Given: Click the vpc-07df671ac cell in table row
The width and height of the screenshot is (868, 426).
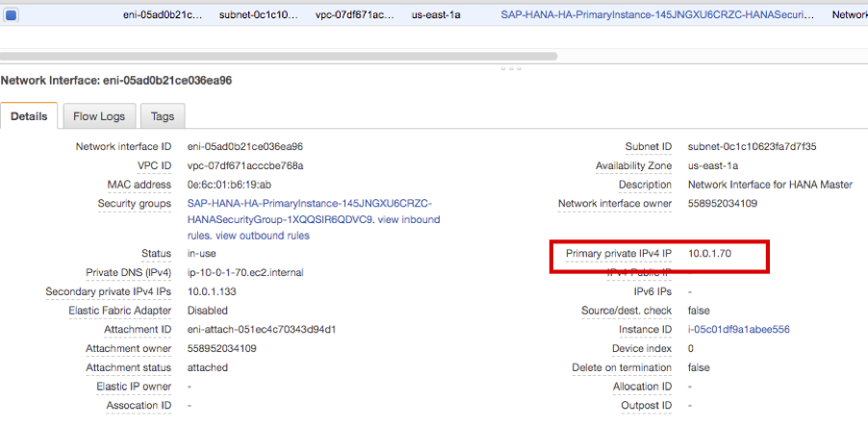Looking at the screenshot, I should (x=354, y=15).
